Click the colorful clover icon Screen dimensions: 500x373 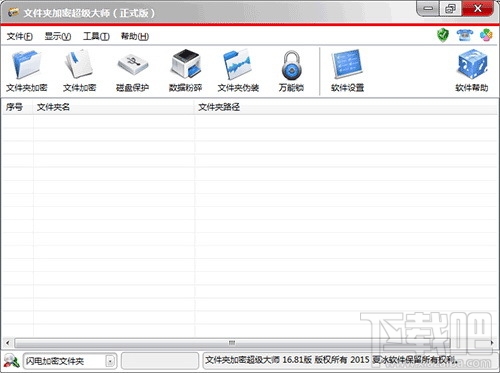click(x=486, y=35)
